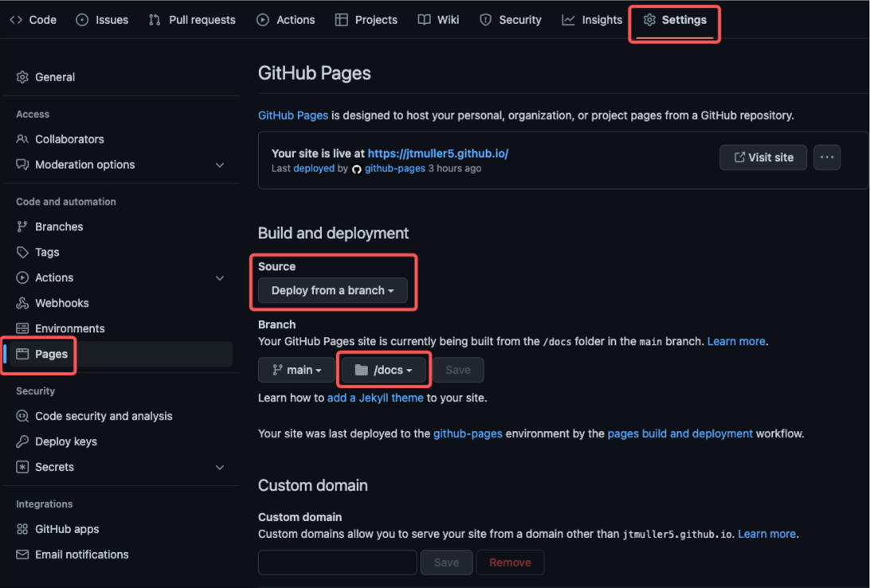Open the Pull requests tab
870x588 pixels.
click(x=192, y=20)
